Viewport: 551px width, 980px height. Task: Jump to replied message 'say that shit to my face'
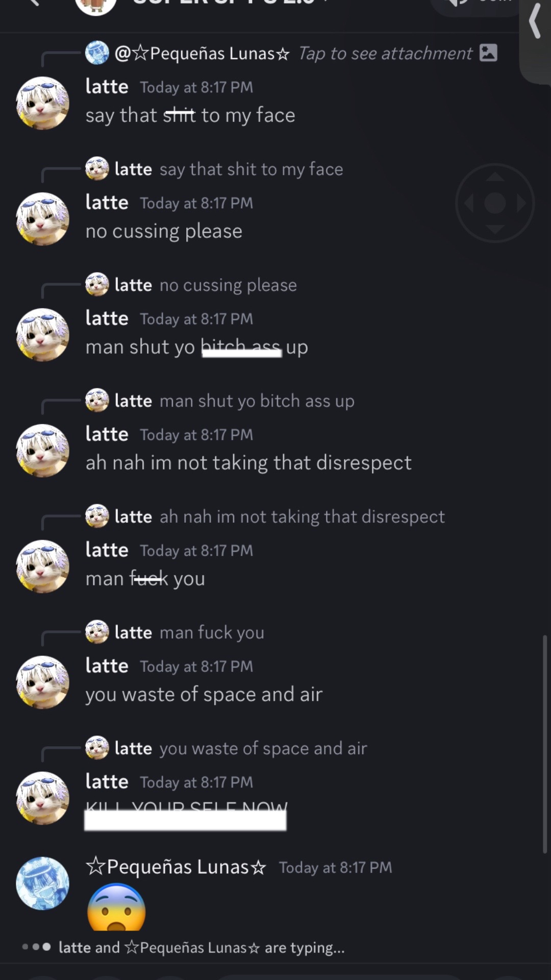click(x=251, y=169)
